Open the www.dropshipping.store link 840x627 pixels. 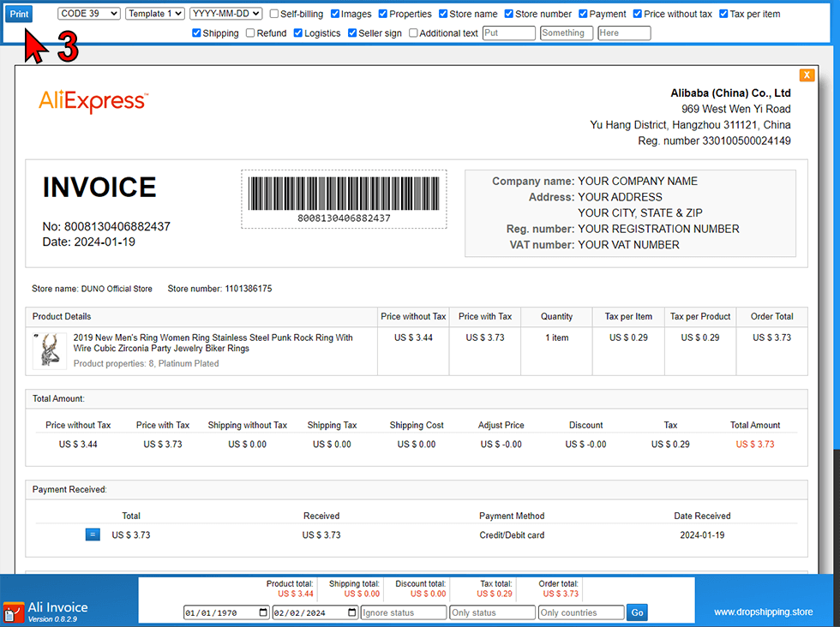[x=762, y=612]
